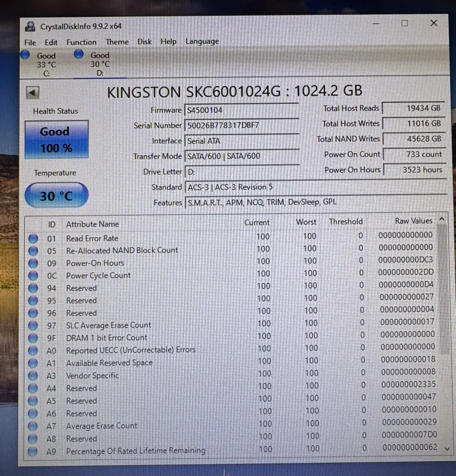This screenshot has width=456, height=476.
Task: Select Power Cycle Count attribute name
Action: tap(98, 275)
